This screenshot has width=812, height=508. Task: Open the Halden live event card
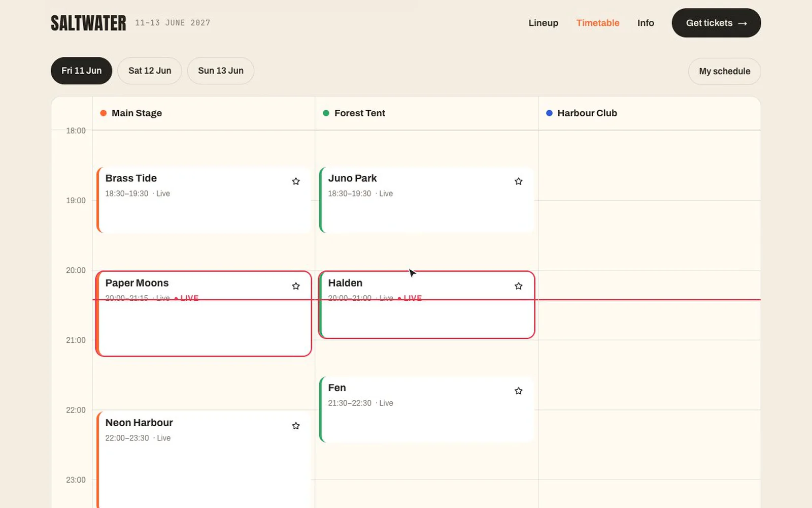426,305
